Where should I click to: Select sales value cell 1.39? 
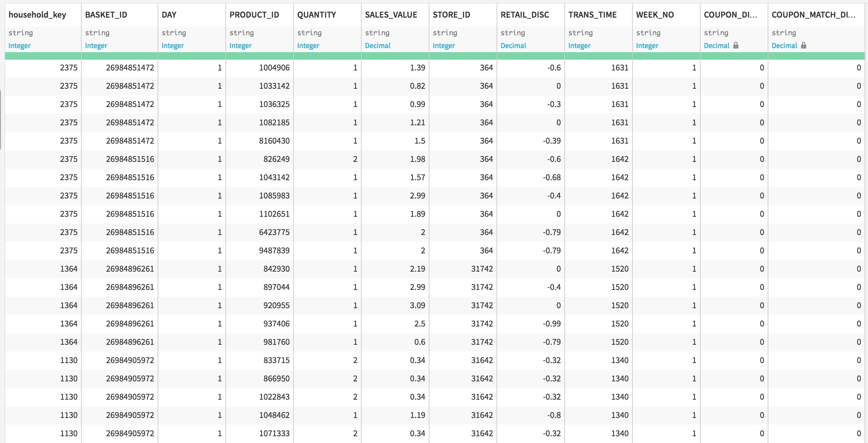tap(395, 68)
